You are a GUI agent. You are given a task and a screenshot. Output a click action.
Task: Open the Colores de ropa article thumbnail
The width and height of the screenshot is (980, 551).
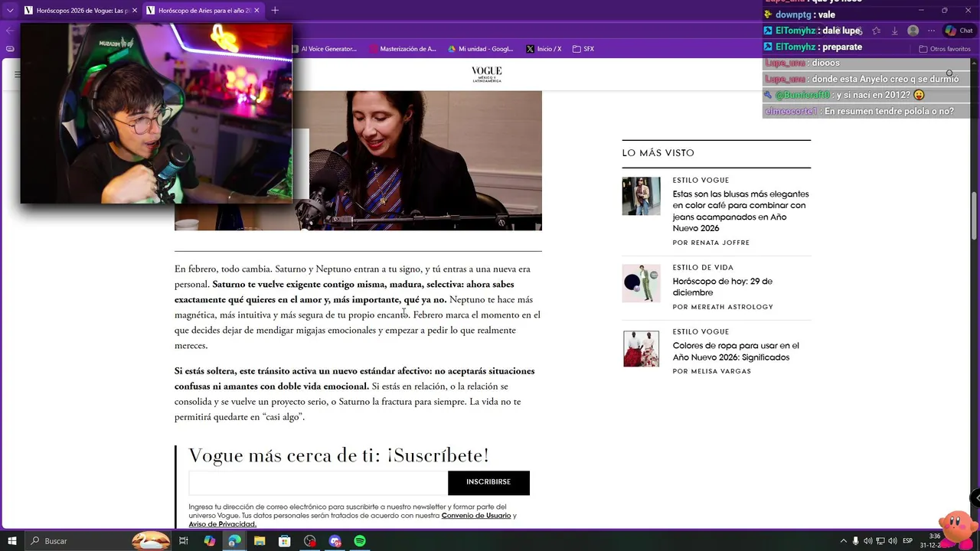coord(641,348)
